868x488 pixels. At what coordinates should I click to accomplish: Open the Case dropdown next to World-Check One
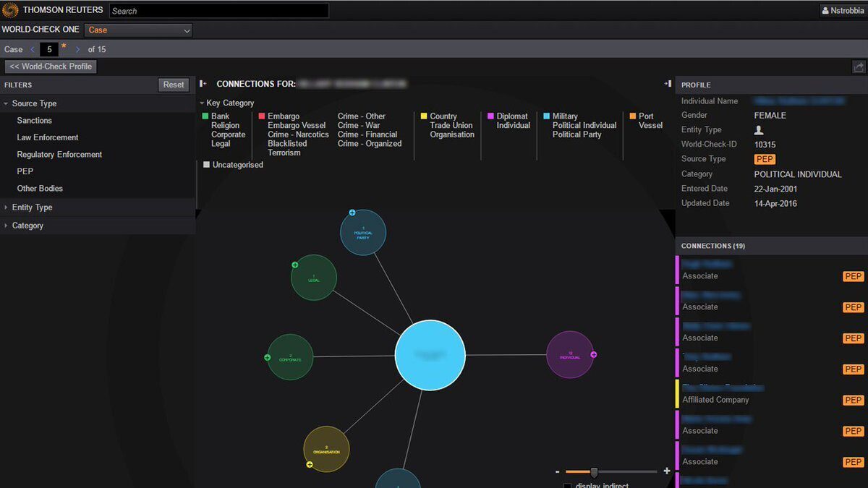pyautogui.click(x=138, y=30)
